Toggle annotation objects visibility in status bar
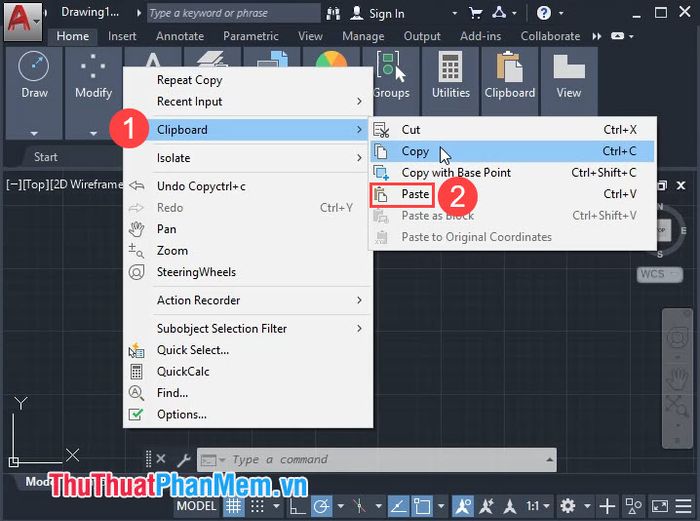This screenshot has height=521, width=700. 462,506
